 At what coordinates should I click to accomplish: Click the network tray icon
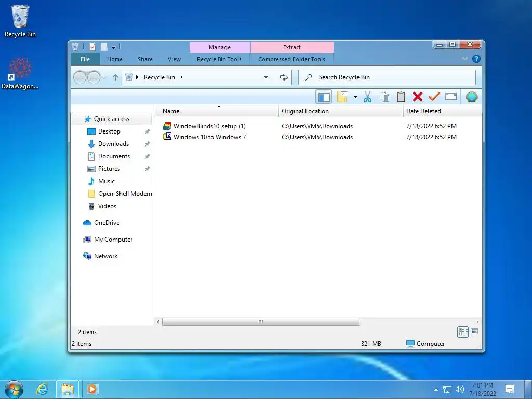pos(447,389)
